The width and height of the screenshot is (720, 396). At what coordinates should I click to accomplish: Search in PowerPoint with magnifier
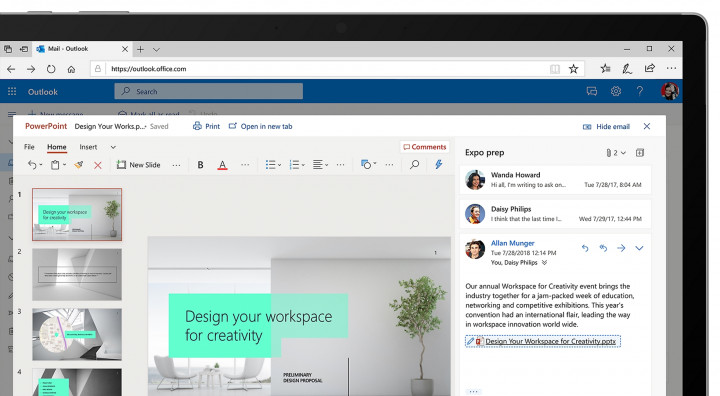tap(414, 164)
